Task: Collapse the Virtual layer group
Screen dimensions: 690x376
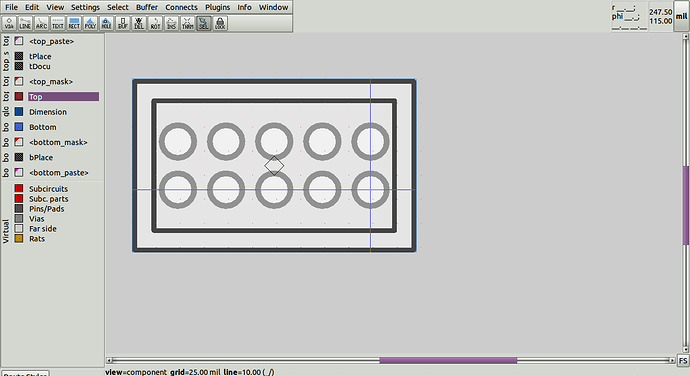Action: pos(6,231)
